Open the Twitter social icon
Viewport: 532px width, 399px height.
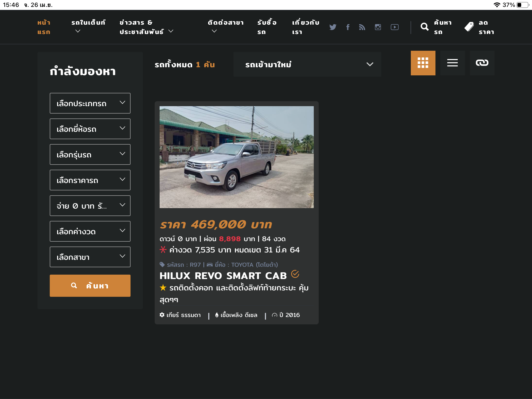333,27
